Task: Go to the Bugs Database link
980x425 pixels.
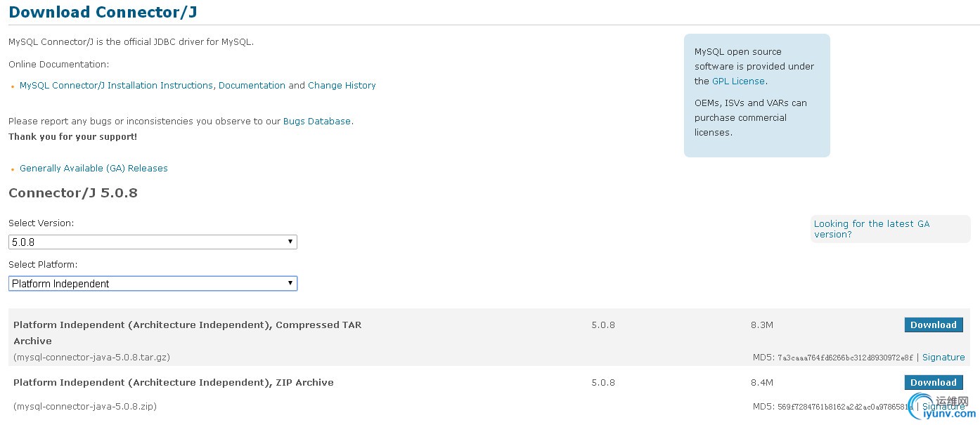Action: tap(317, 121)
